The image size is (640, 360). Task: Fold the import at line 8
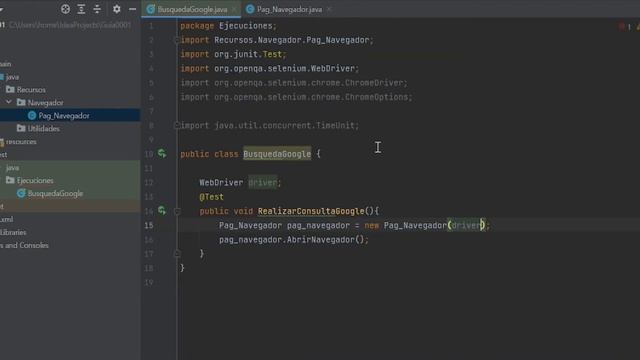[177, 125]
